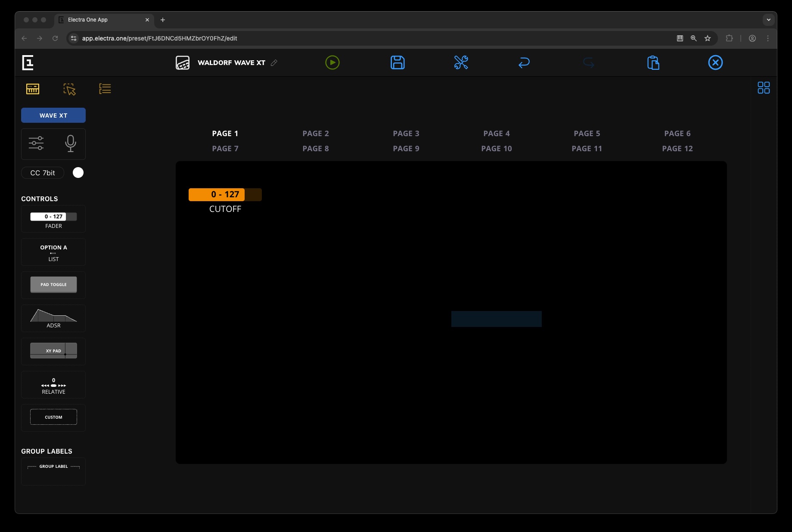Click the green play preset icon

(332, 62)
